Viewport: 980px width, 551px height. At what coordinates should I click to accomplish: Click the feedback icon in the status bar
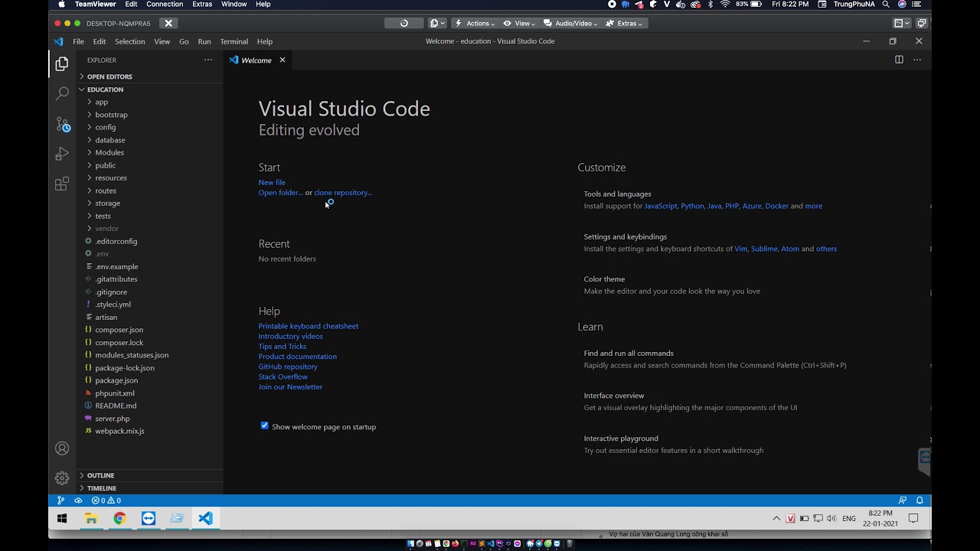(x=903, y=500)
